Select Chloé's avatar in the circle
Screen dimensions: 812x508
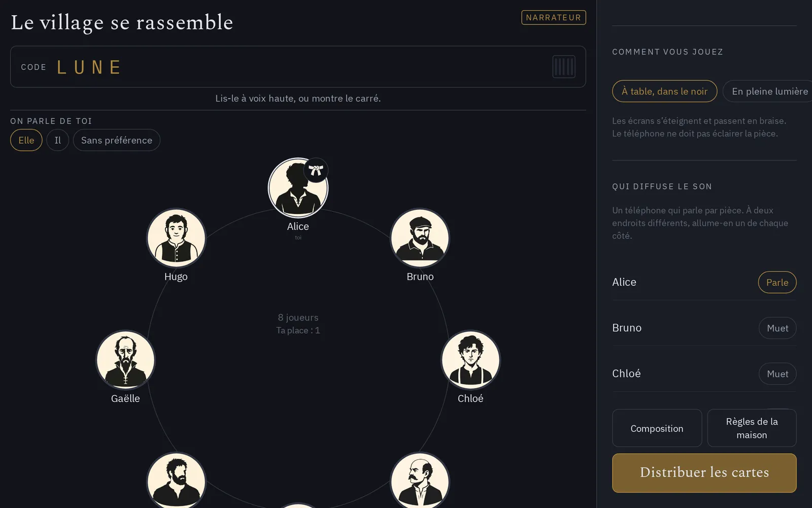(x=470, y=360)
